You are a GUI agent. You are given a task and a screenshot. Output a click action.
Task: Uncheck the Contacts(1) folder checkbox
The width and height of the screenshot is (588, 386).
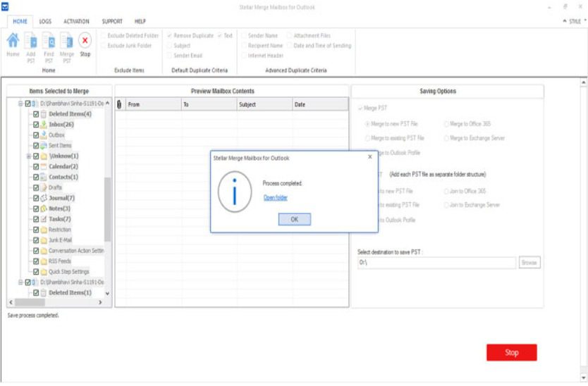(35, 177)
